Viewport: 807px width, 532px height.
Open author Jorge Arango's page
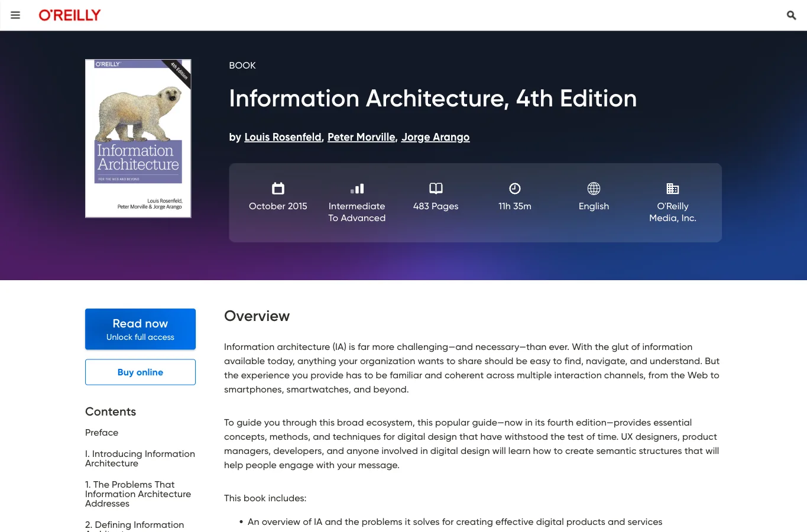point(436,137)
